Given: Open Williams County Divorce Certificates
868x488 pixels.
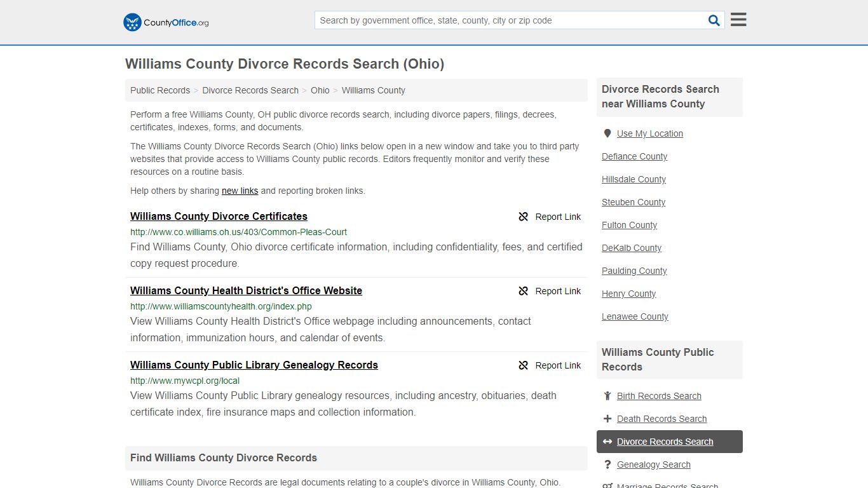Looking at the screenshot, I should (x=219, y=216).
